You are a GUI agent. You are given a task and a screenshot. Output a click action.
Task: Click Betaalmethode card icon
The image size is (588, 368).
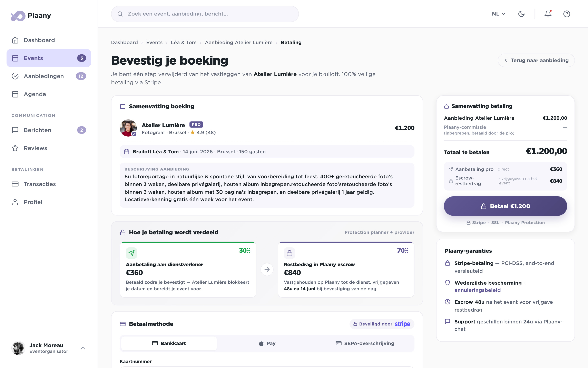pyautogui.click(x=123, y=324)
